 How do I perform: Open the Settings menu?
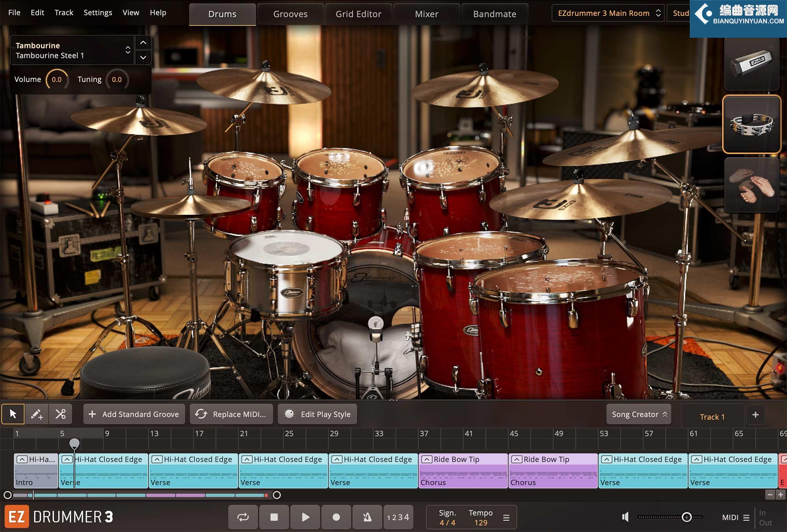click(98, 13)
